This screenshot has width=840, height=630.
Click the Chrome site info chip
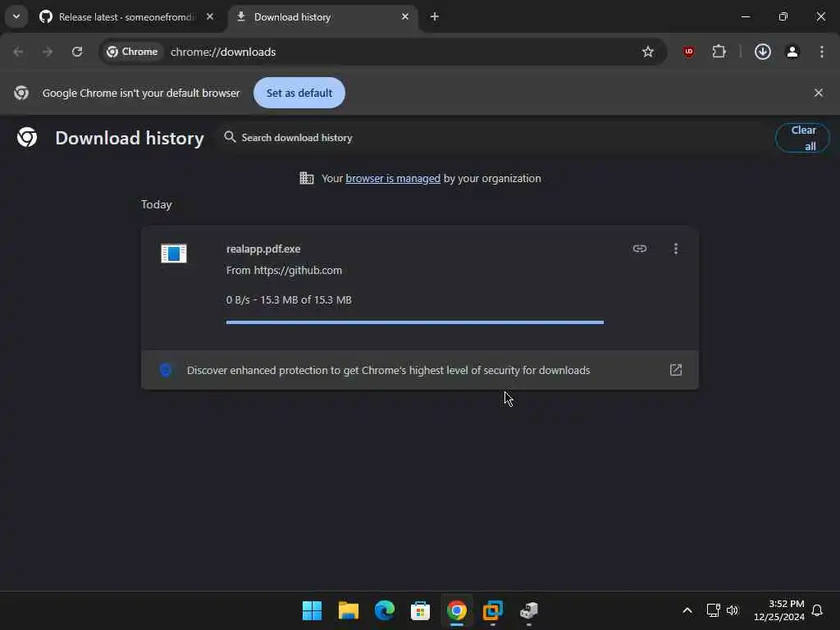[x=132, y=52]
